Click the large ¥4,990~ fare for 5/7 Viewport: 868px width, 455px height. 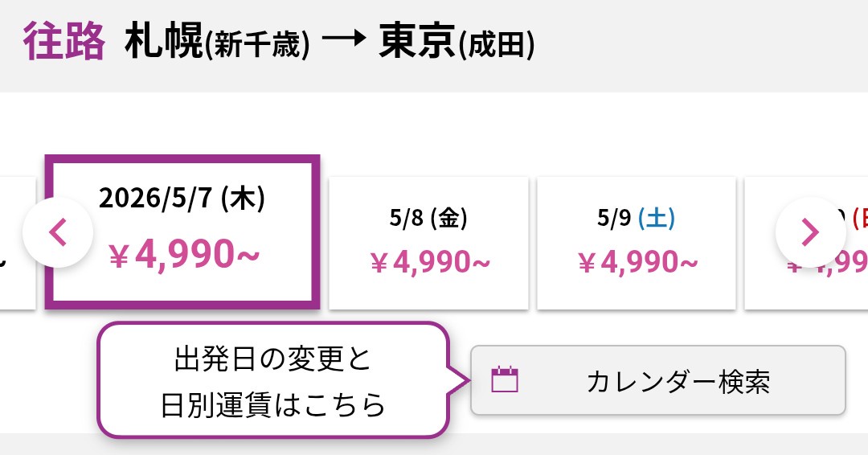click(x=184, y=255)
